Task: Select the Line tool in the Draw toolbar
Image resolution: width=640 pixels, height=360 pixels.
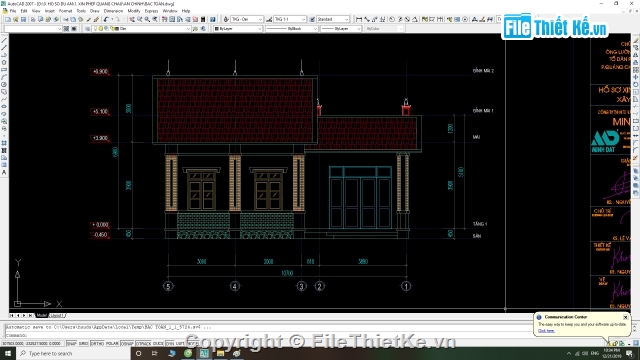Action: (x=4, y=40)
